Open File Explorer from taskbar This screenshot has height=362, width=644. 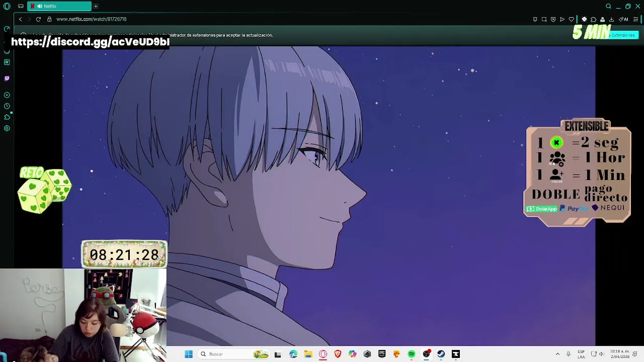[308, 354]
